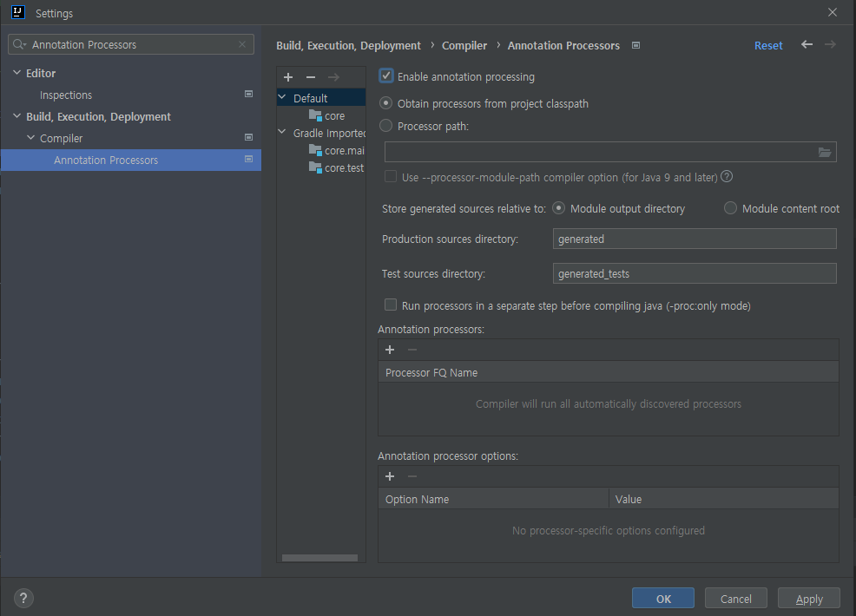Click the project-level icon next to breadcrumb title
The width and height of the screenshot is (856, 616).
pos(635,45)
